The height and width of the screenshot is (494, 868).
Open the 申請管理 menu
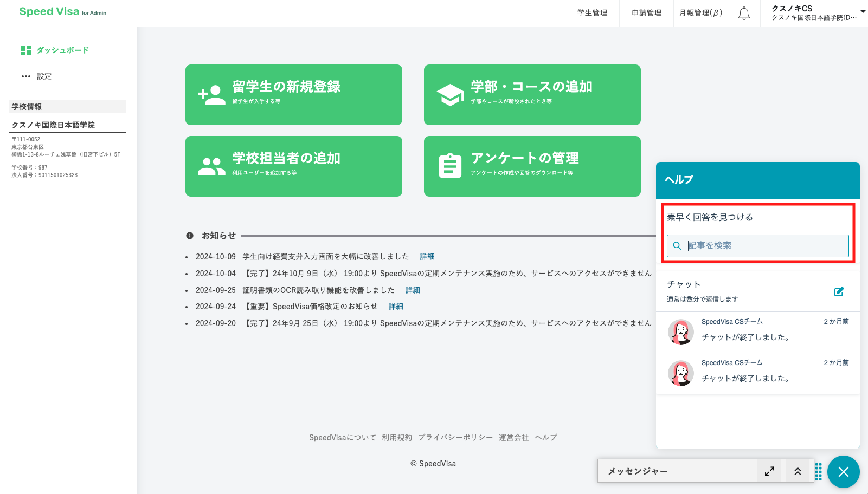(x=646, y=13)
